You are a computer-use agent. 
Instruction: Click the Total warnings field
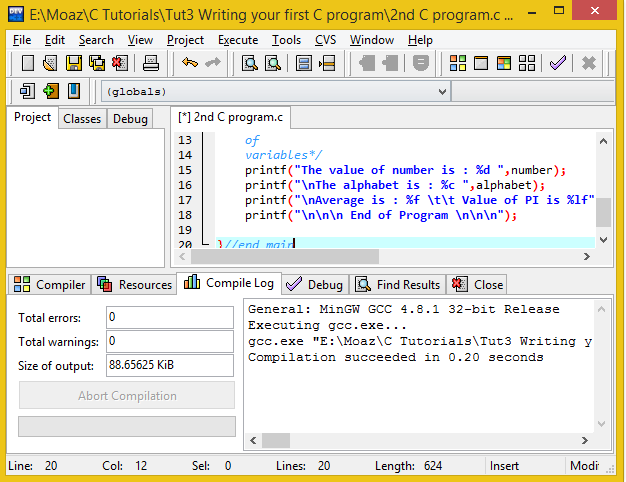(170, 341)
